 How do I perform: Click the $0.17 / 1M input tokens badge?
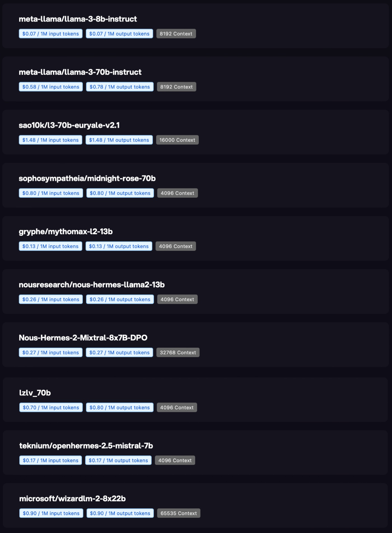click(x=50, y=460)
